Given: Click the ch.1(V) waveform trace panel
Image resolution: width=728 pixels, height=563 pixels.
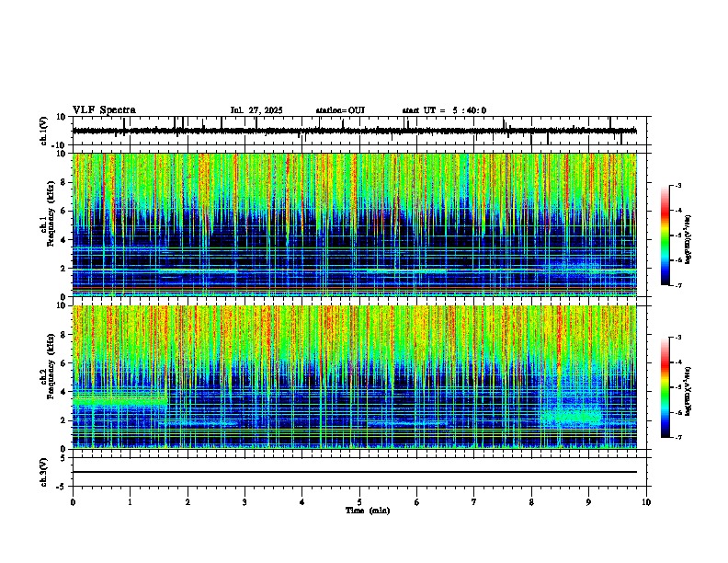Looking at the screenshot, I should pyautogui.click(x=358, y=131).
